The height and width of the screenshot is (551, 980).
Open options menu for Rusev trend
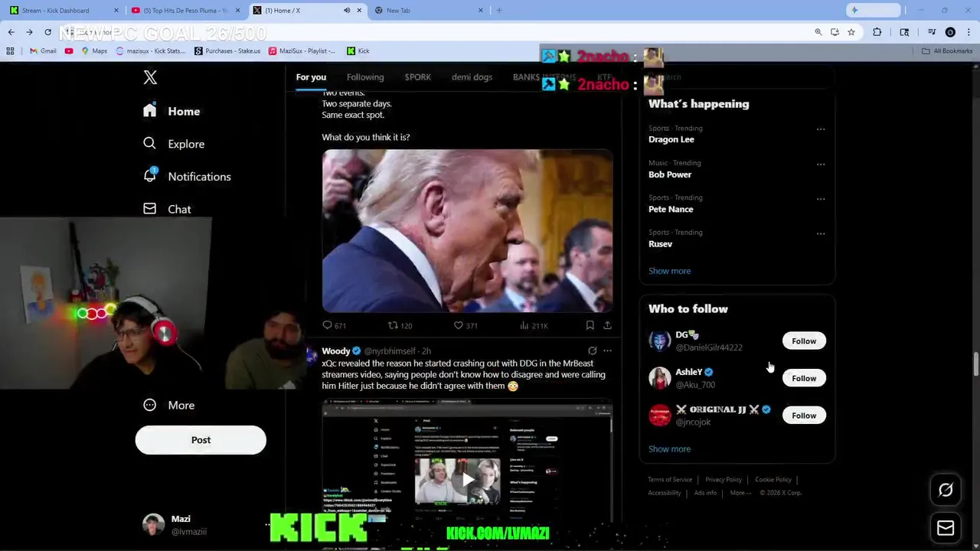click(821, 233)
